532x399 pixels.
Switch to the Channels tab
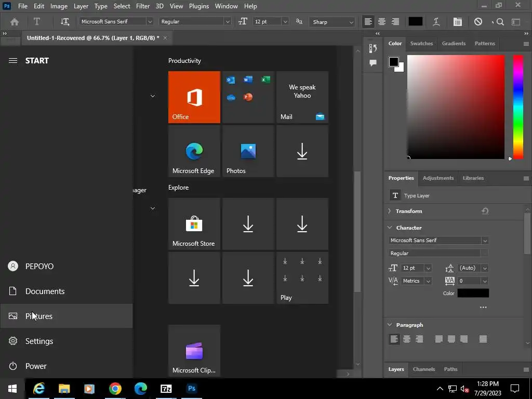(x=424, y=369)
